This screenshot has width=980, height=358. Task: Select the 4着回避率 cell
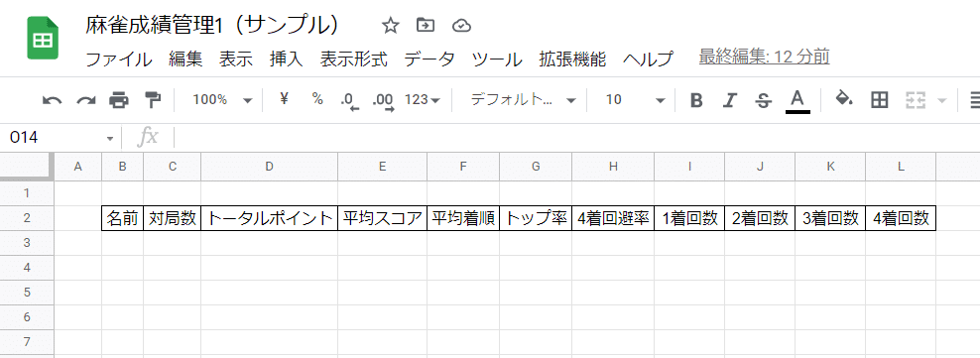click(613, 218)
